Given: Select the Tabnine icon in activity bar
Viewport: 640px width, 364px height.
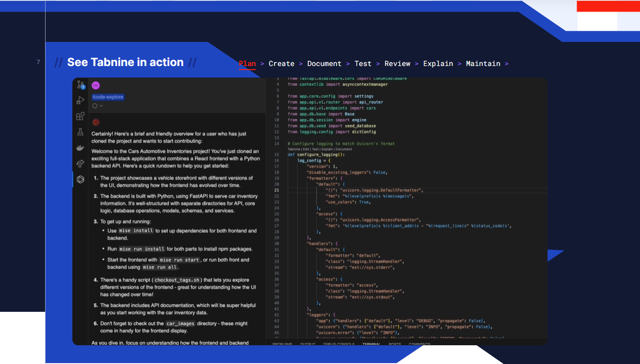Looking at the screenshot, I should [x=80, y=179].
